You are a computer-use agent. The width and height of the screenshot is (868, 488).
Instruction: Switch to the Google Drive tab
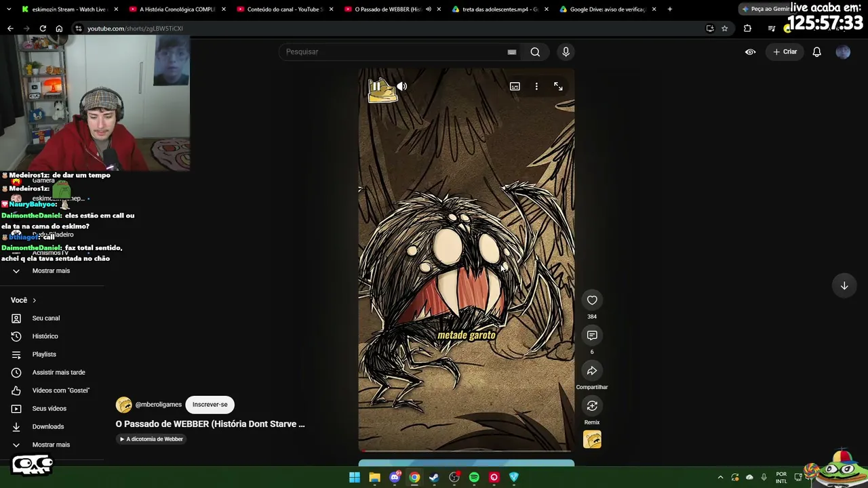[608, 9]
